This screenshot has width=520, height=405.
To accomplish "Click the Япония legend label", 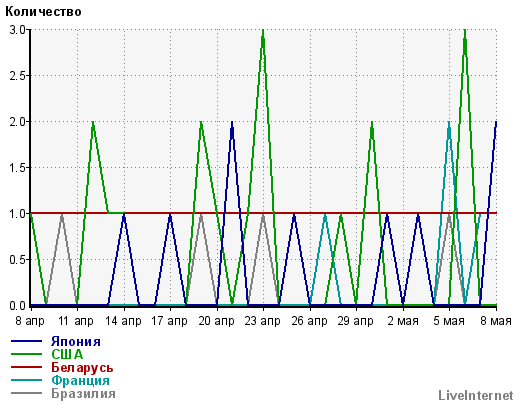I will tap(76, 341).
